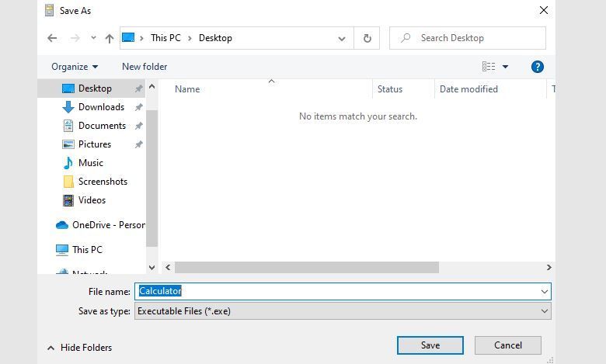Expand the address bar history dropdown

[x=342, y=38]
